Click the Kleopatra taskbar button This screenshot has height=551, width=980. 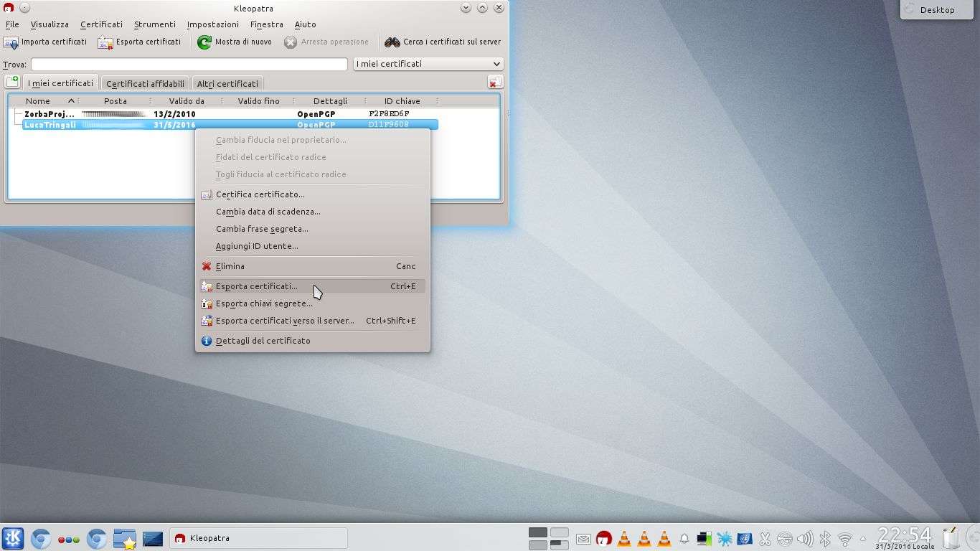(258, 538)
